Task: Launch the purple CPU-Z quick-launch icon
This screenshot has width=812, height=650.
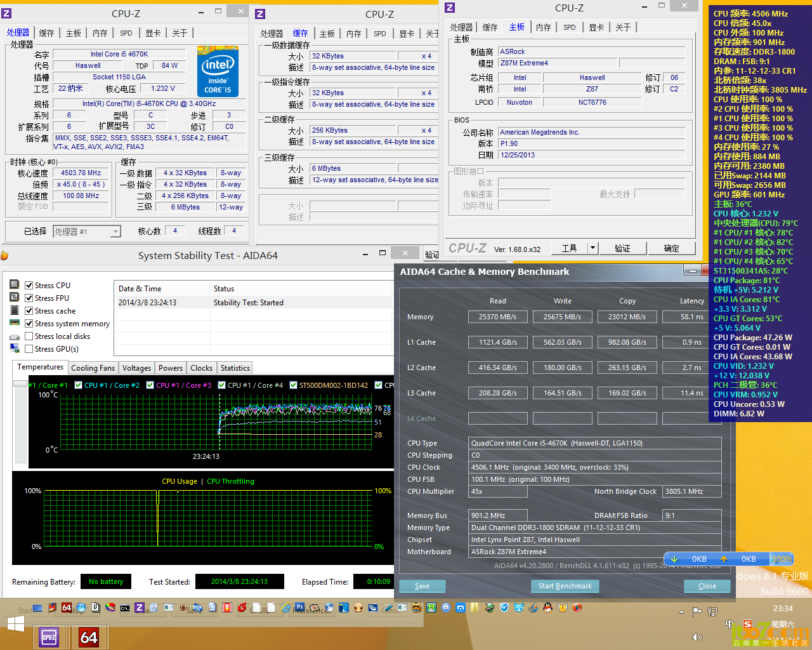Action: click(140, 607)
